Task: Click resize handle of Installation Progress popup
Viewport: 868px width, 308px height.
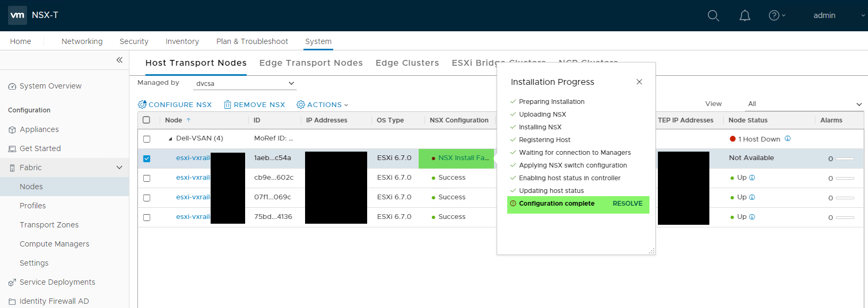Action: 652,251
